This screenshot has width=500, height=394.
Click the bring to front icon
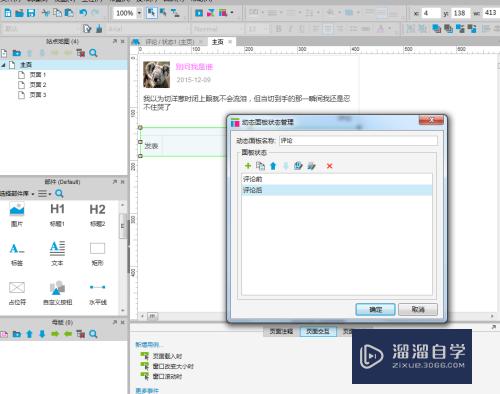click(x=436, y=29)
